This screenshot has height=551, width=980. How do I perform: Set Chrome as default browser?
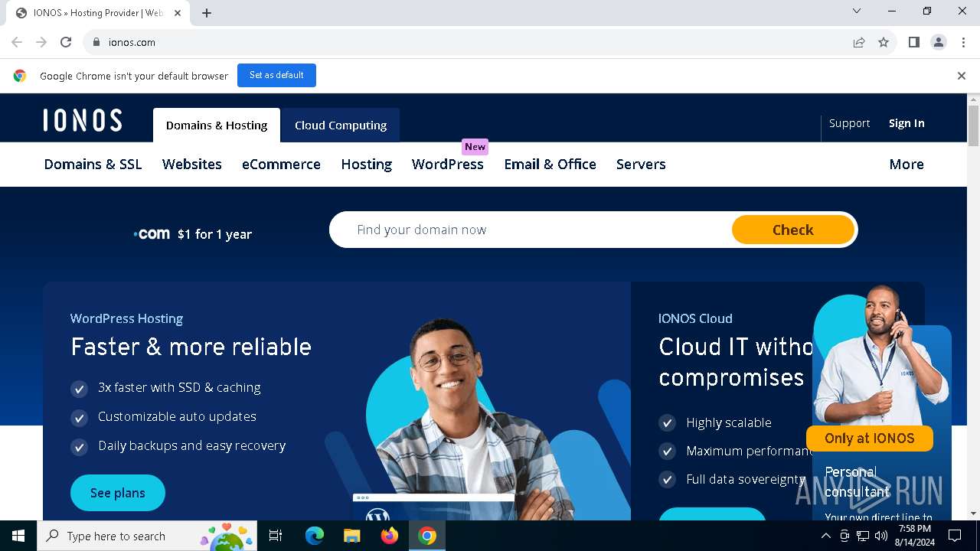tap(276, 75)
